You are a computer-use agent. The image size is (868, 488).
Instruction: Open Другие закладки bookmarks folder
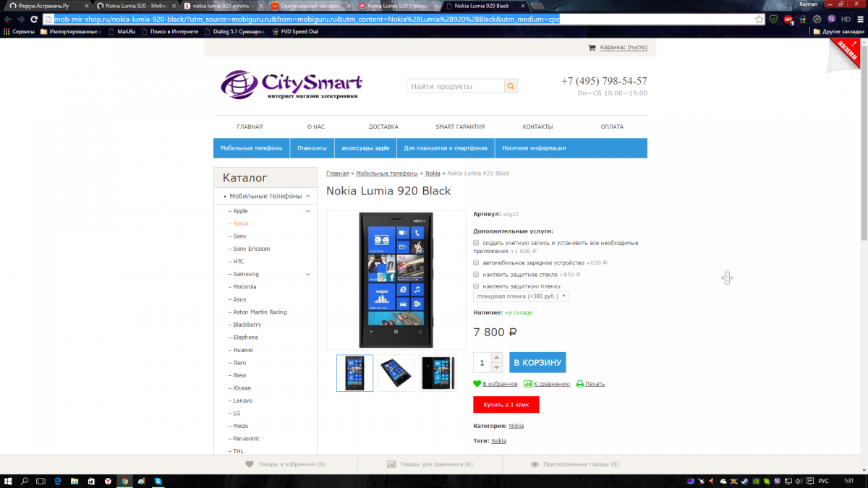(838, 32)
